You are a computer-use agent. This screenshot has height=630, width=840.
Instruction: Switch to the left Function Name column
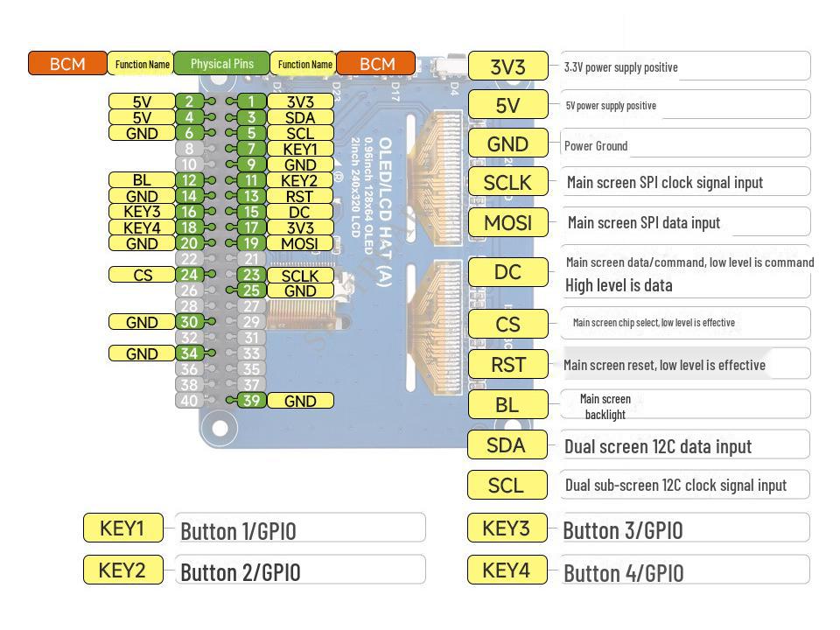[x=142, y=63]
